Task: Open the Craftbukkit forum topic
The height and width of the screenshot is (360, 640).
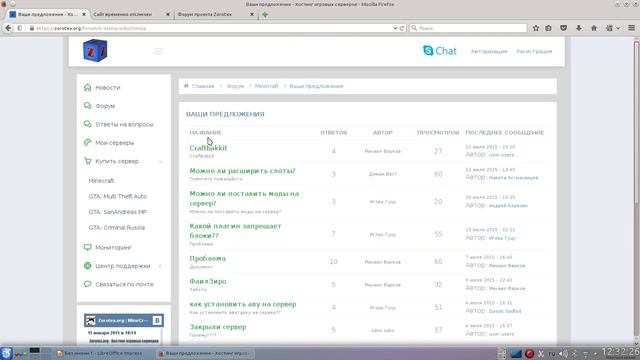Action: (208, 148)
